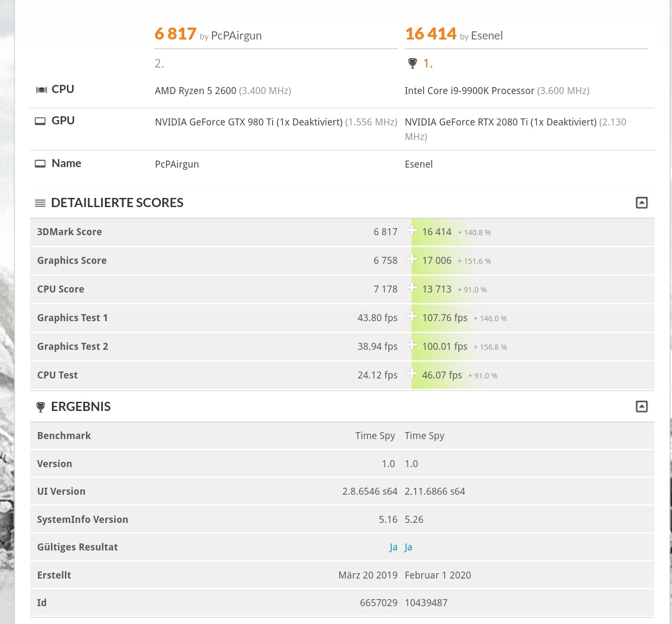Click the SystemInfo Version 5.26 value
This screenshot has height=624, width=672.
pos(414,520)
